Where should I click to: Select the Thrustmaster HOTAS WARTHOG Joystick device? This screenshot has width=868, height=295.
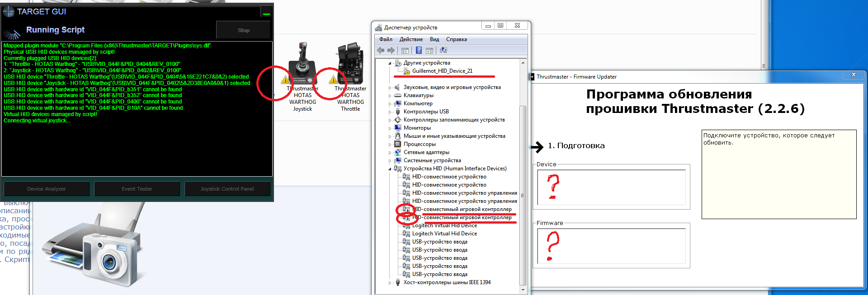coord(302,77)
